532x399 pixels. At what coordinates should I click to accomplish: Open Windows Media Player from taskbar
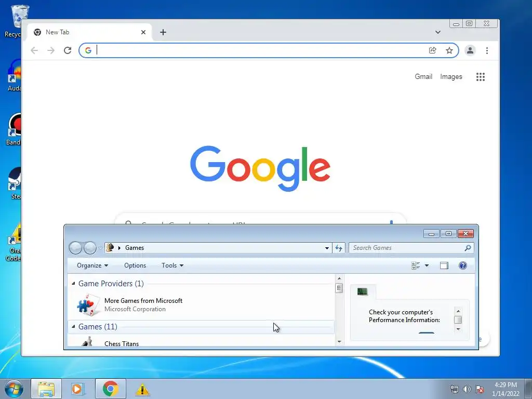click(78, 389)
